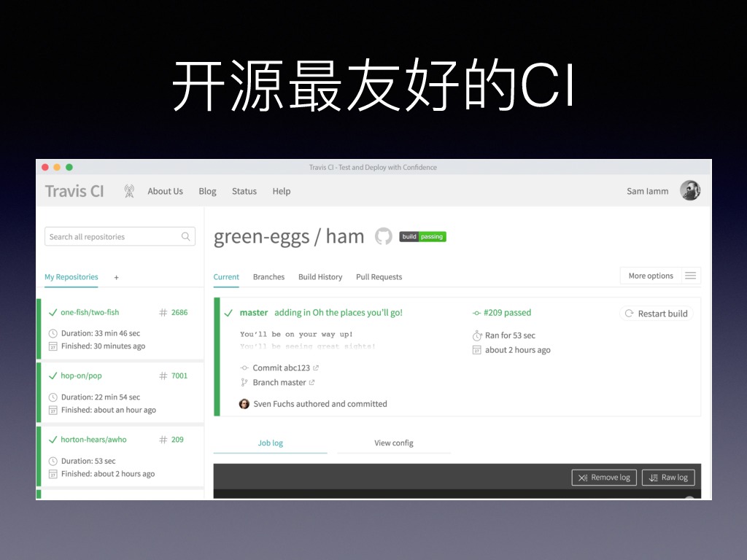Click the green-eggs / ham repository title

point(289,237)
